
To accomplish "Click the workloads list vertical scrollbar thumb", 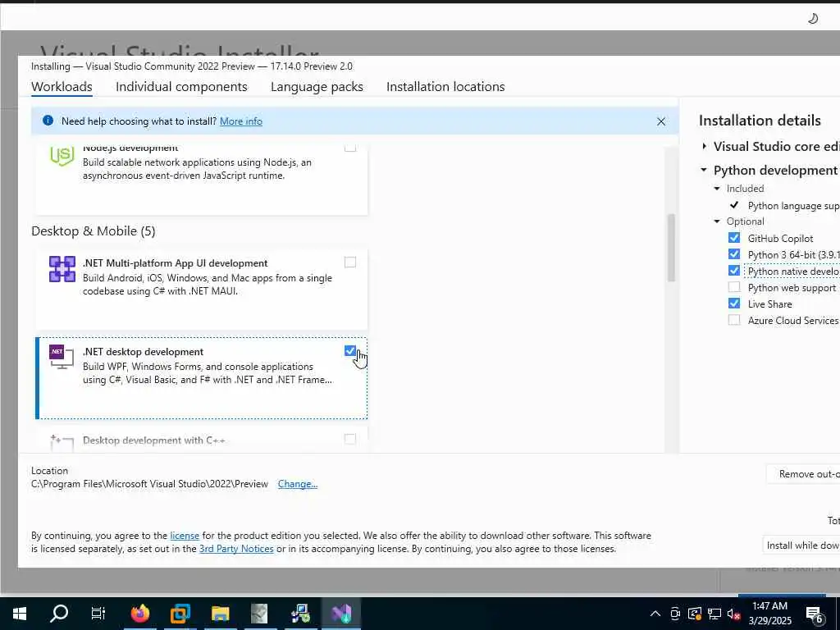I will [x=671, y=248].
